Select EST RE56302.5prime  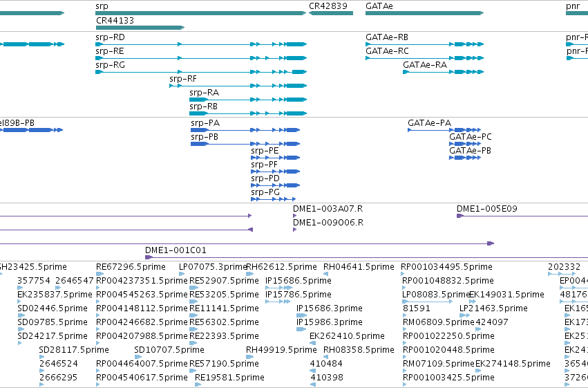pyautogui.click(x=193, y=329)
